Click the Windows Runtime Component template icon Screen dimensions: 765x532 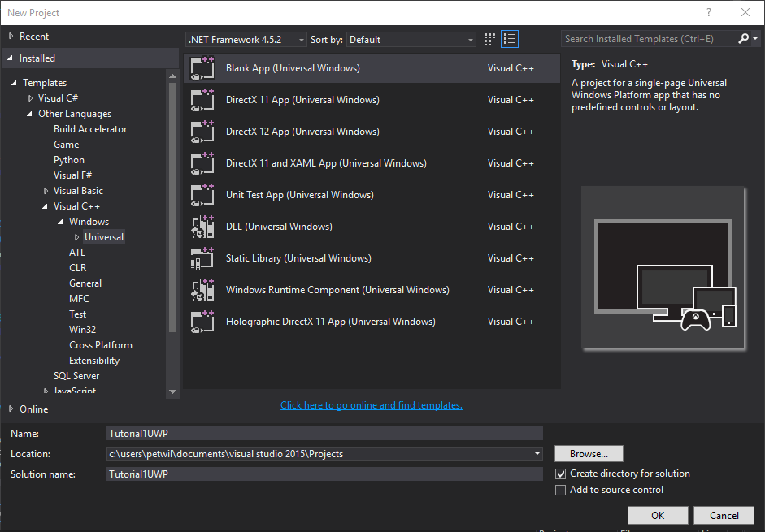click(202, 290)
